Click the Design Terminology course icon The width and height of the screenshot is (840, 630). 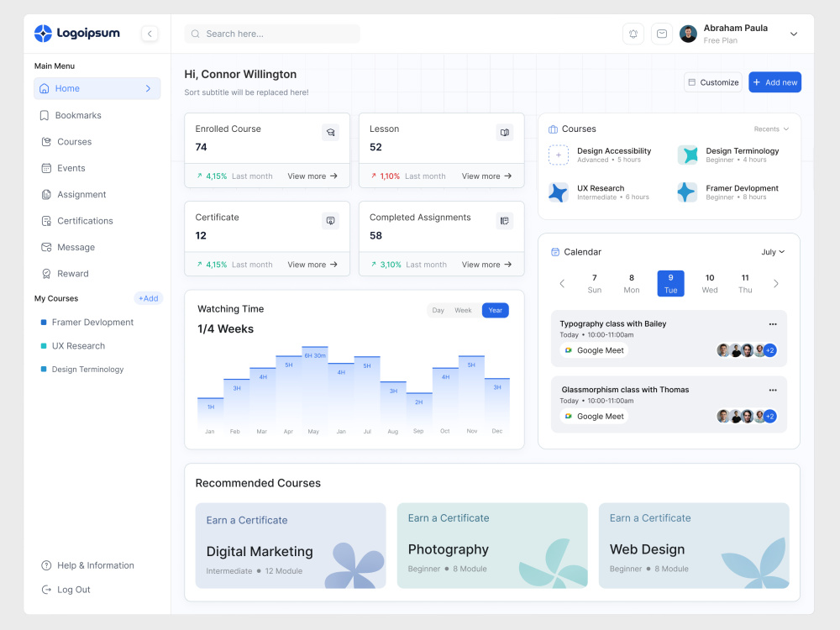(x=687, y=155)
